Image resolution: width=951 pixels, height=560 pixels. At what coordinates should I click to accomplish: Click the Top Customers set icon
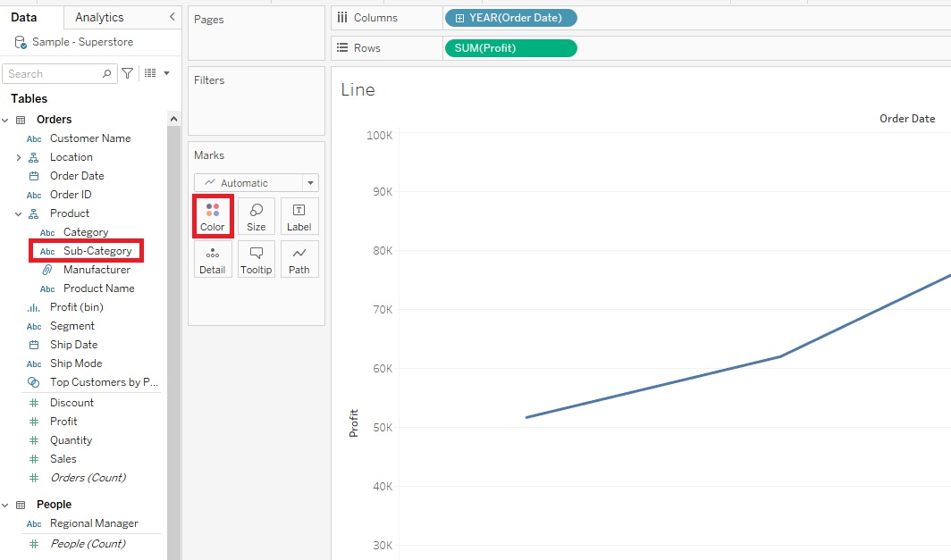34,382
